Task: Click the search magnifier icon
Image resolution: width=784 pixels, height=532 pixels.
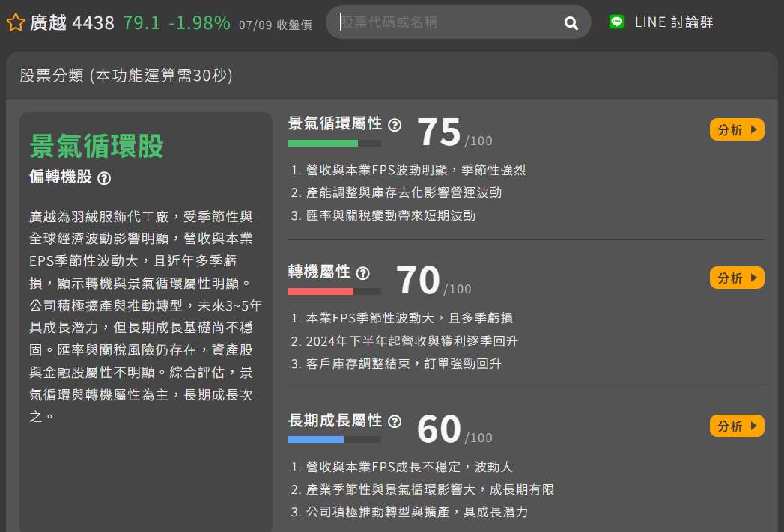Action: pyautogui.click(x=571, y=23)
